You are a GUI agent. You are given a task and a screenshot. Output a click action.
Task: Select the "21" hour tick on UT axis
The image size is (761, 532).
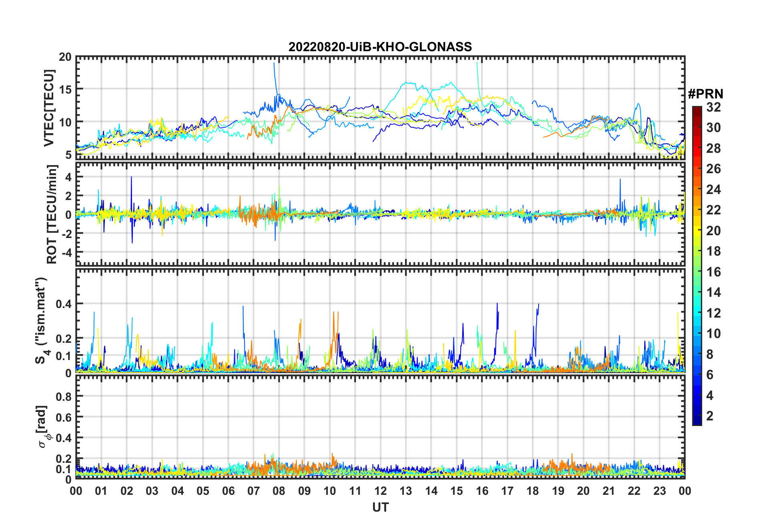(x=609, y=491)
